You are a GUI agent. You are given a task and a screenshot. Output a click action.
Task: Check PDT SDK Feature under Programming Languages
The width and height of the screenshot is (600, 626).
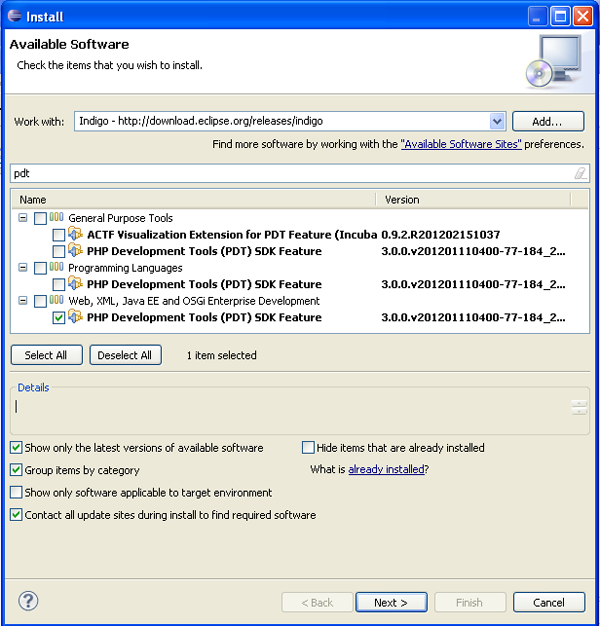click(x=59, y=284)
